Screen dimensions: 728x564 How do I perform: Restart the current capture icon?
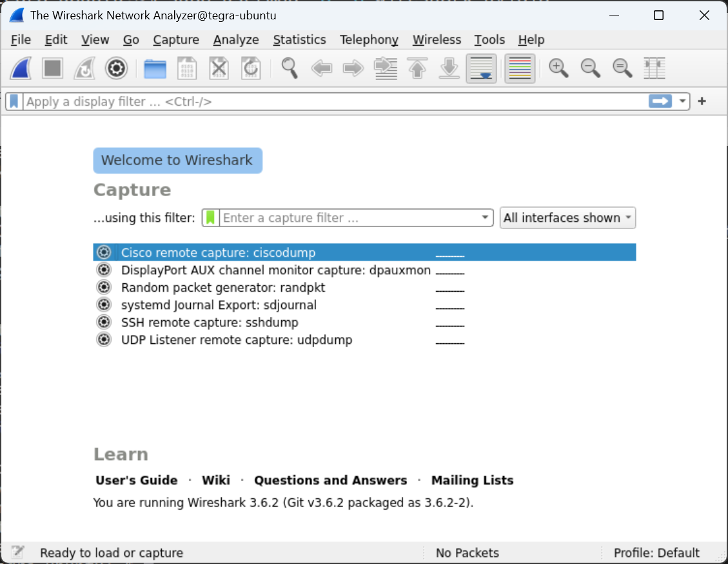84,68
